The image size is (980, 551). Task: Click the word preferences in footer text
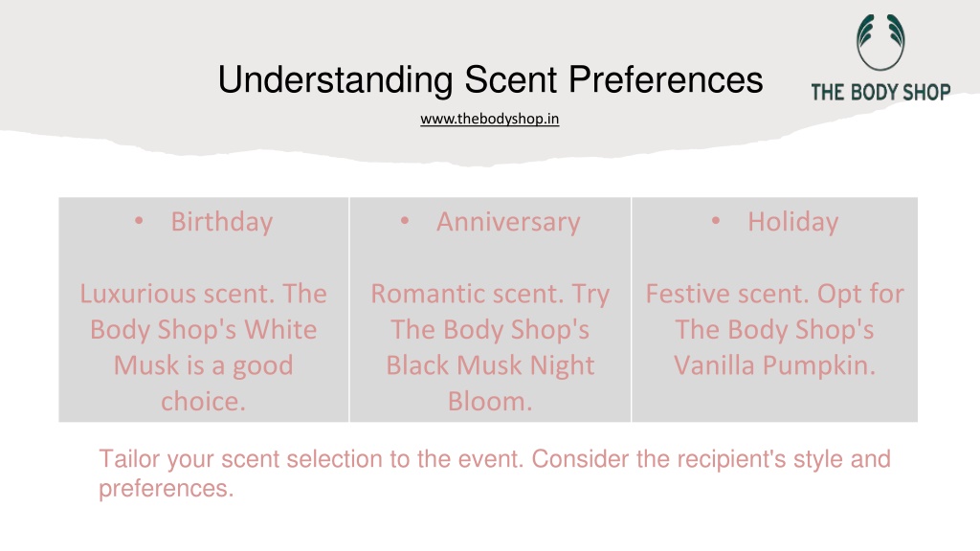coord(166,489)
